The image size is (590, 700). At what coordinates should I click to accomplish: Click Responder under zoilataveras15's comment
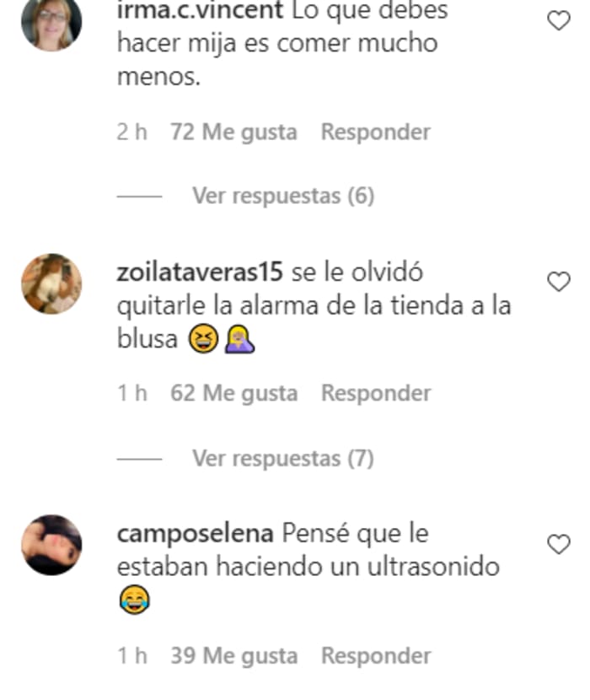click(376, 393)
